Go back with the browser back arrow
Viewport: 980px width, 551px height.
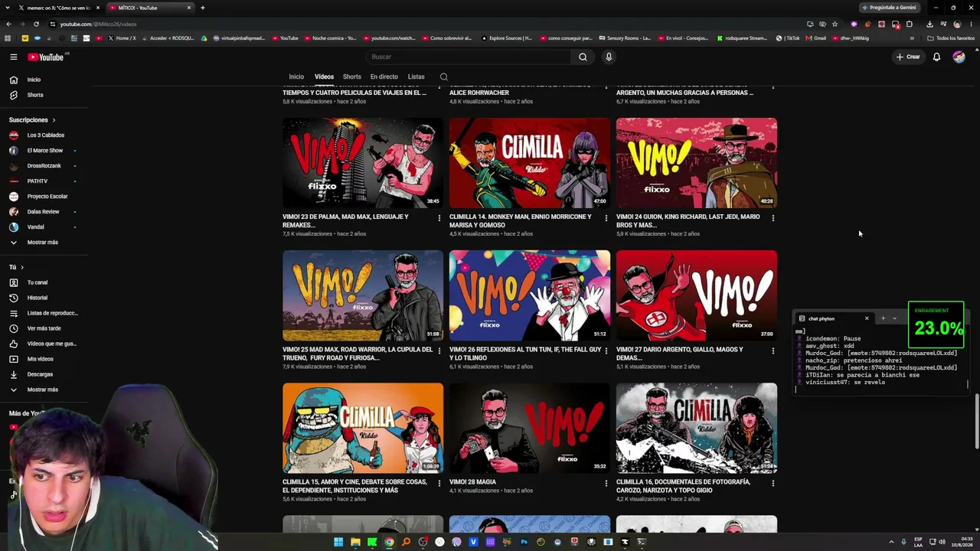(x=8, y=24)
